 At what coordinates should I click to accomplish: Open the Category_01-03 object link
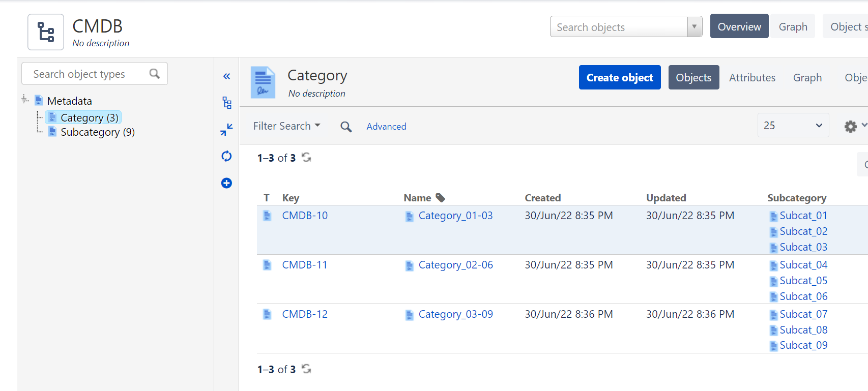point(455,216)
